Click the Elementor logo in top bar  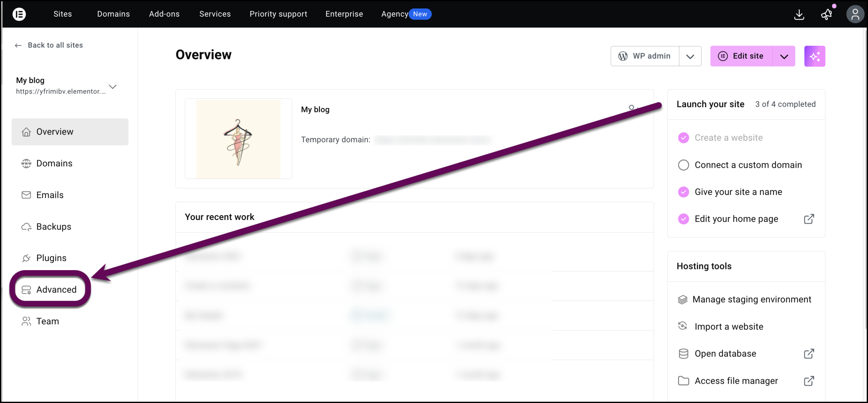(19, 14)
